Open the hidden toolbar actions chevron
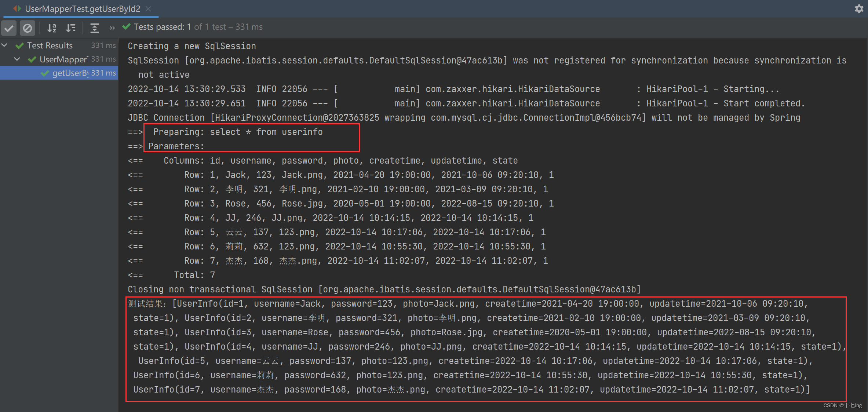 (112, 28)
